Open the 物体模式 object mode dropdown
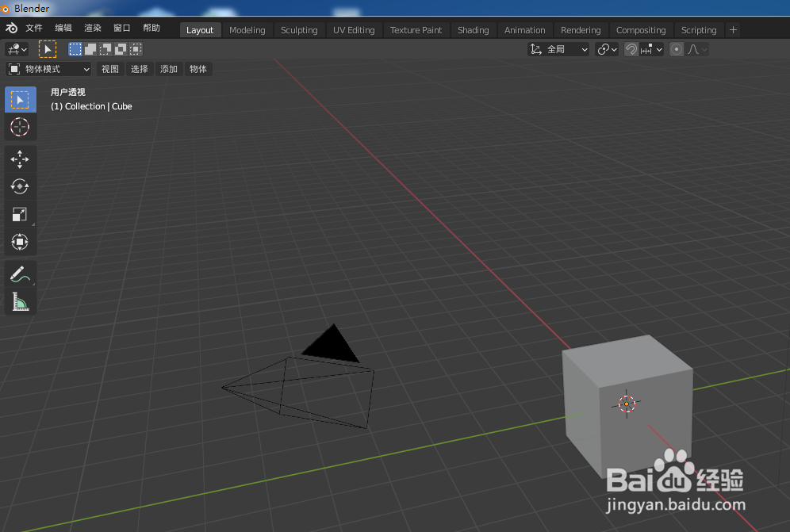Image resolution: width=790 pixels, height=532 pixels. point(49,69)
